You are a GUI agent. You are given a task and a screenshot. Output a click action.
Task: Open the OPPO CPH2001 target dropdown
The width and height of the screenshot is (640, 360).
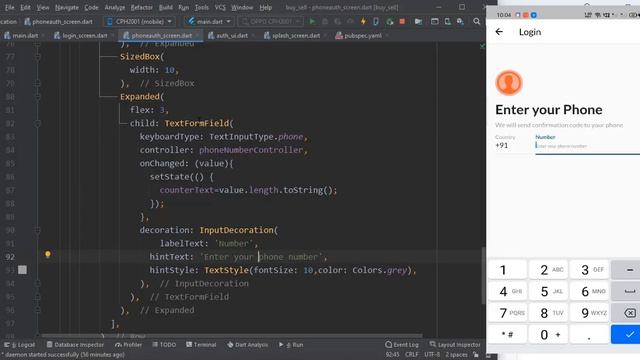tap(271, 21)
